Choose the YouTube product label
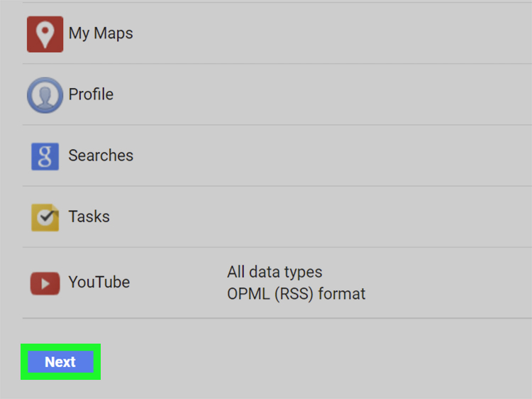This screenshot has width=532, height=399. pyautogui.click(x=99, y=282)
